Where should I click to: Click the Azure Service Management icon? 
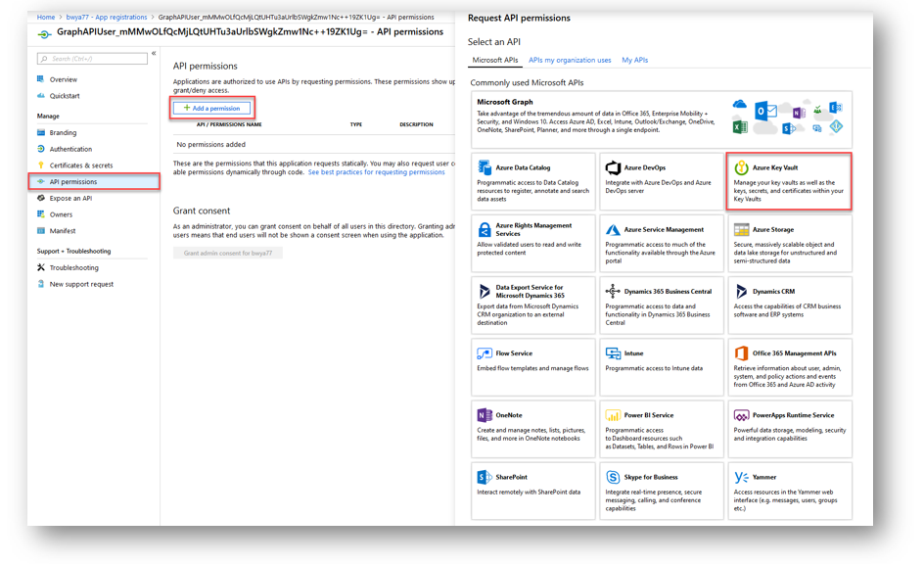tap(613, 230)
